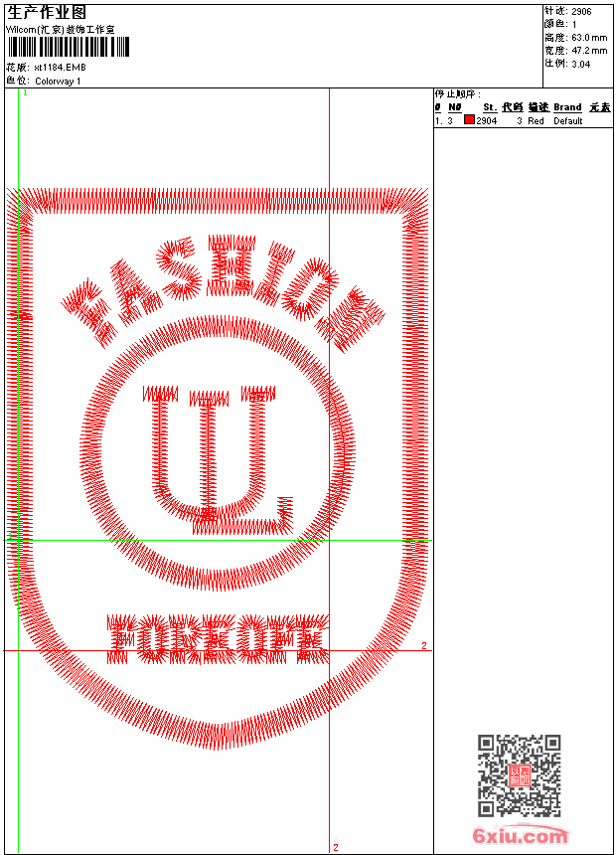The height and width of the screenshot is (855, 616).
Task: Click the 颜色: 1 color count line
Action: [x=559, y=25]
